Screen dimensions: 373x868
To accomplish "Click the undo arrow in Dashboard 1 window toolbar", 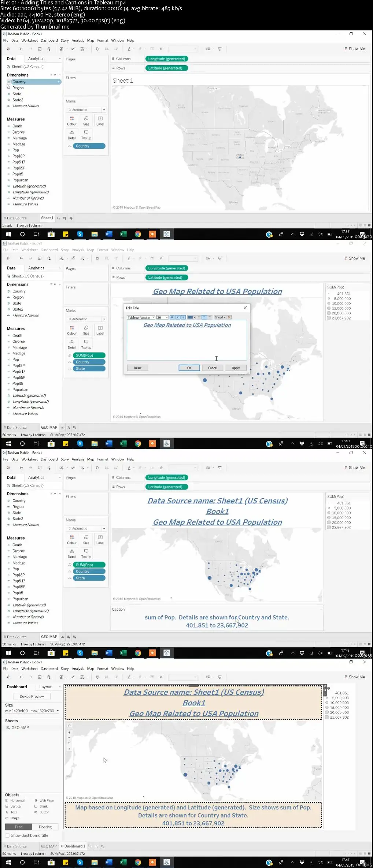I will point(21,677).
